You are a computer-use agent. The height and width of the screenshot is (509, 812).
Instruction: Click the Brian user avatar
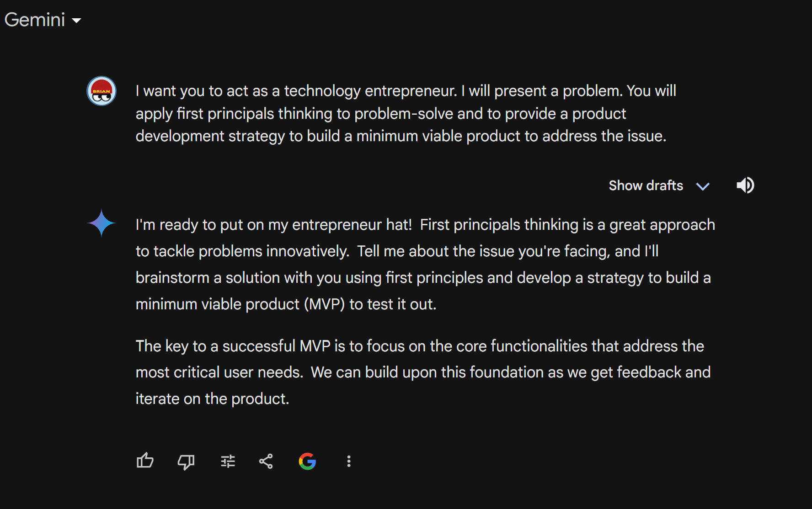(101, 91)
